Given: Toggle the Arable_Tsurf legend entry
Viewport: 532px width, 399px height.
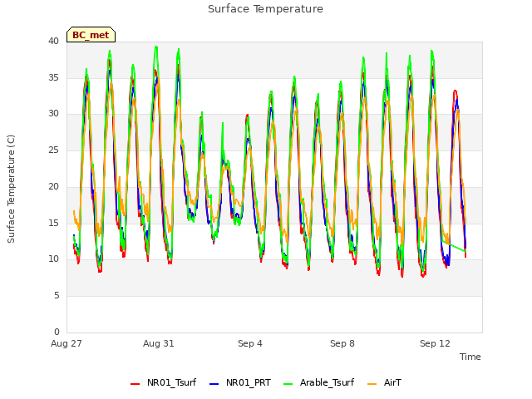Looking at the screenshot, I should [x=318, y=382].
